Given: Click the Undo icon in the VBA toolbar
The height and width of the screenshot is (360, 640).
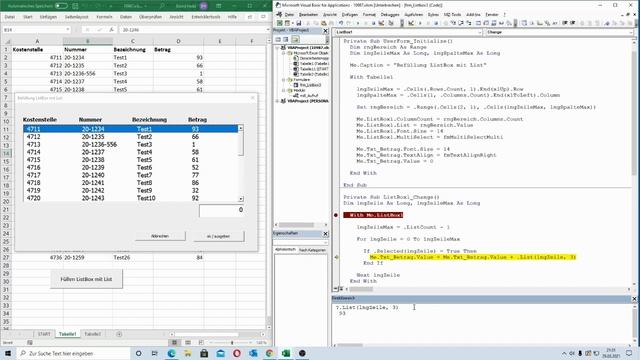Looking at the screenshot, I should [x=341, y=23].
